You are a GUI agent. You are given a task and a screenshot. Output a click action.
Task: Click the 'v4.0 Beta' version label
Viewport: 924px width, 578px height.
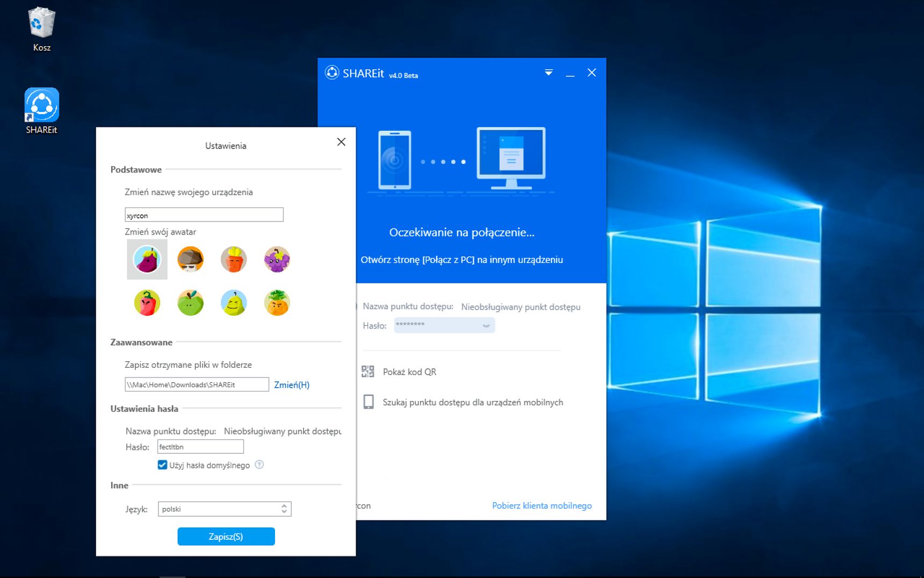click(403, 75)
